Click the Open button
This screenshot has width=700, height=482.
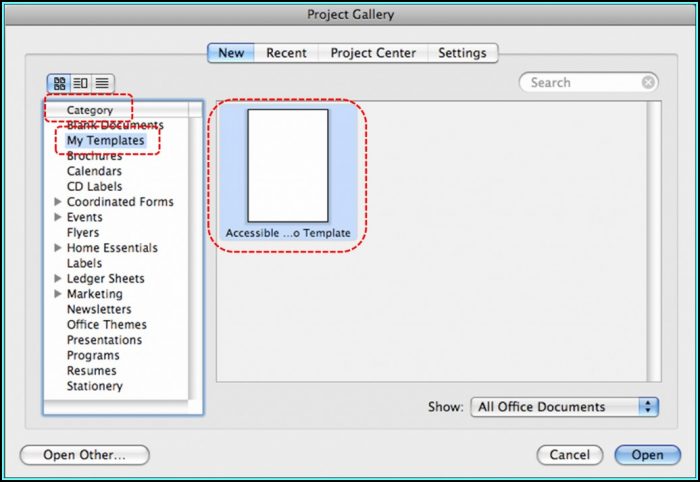[x=647, y=455]
